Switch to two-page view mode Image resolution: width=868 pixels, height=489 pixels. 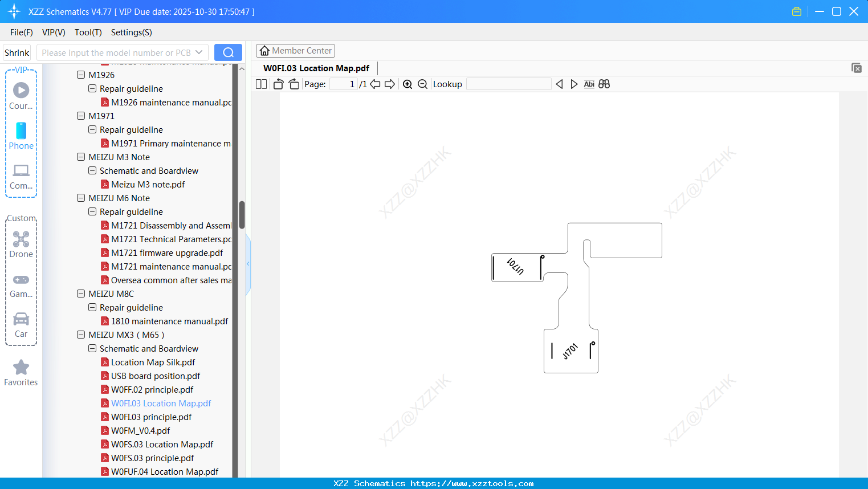[x=261, y=84]
